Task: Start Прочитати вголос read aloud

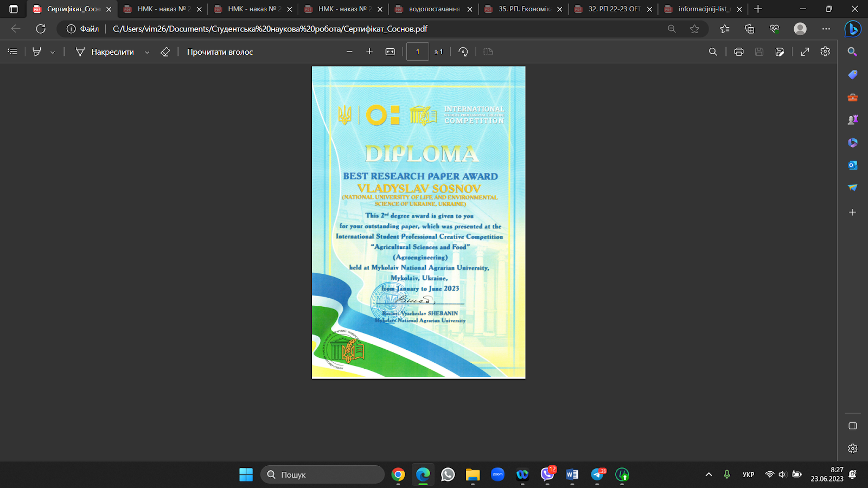Action: (220, 52)
